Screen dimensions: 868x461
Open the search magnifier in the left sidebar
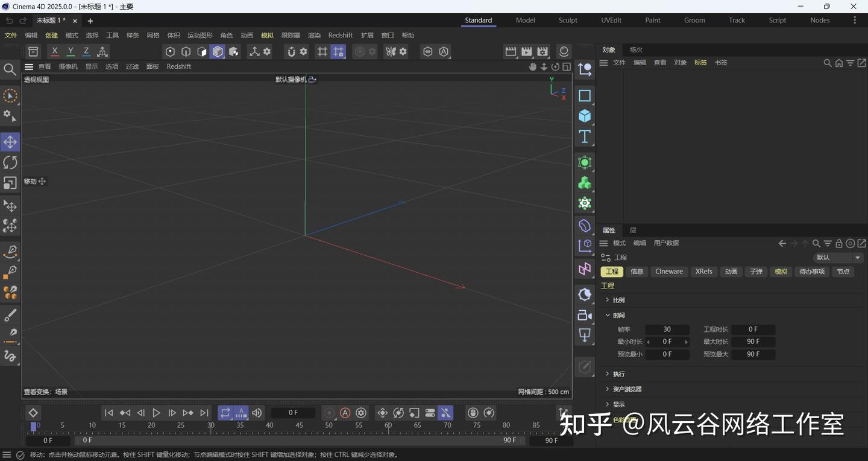point(10,69)
